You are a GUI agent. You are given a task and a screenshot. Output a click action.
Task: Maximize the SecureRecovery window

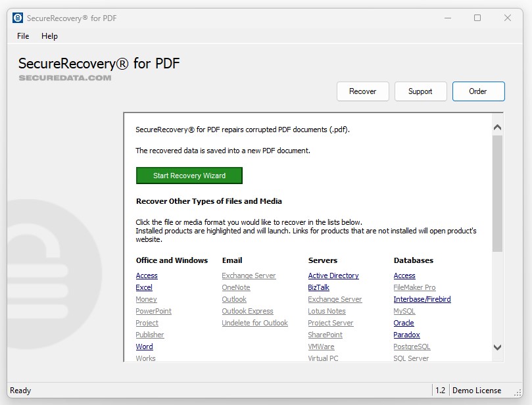tap(477, 18)
